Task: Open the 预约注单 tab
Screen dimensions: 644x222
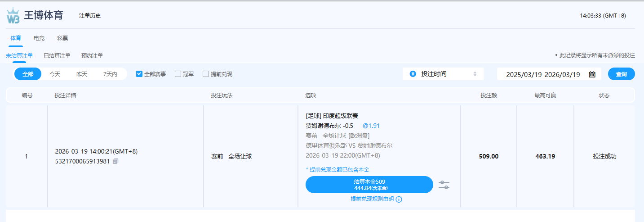Action: click(x=92, y=56)
